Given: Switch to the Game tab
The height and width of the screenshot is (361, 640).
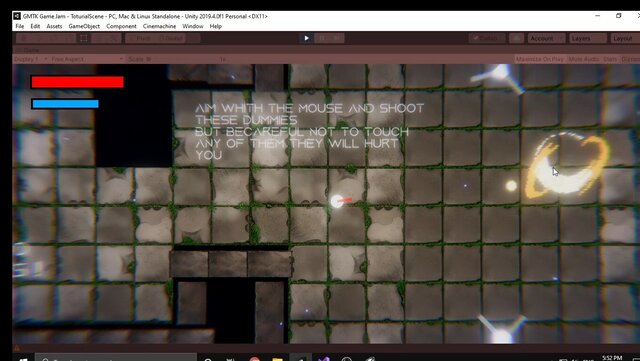Looking at the screenshot, I should [31, 50].
